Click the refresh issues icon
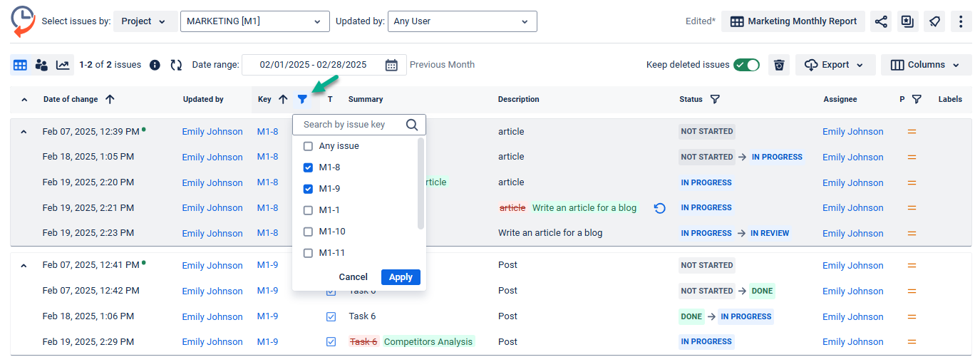 pyautogui.click(x=176, y=65)
